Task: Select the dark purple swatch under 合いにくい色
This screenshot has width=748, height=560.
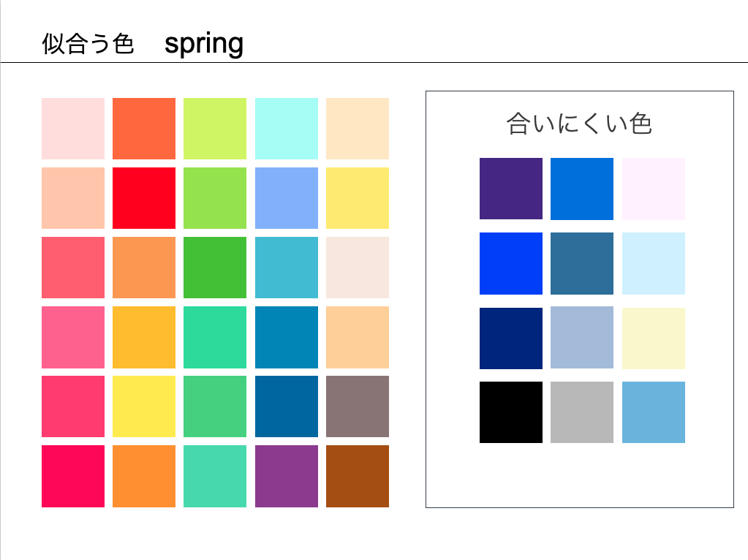Action: (511, 189)
